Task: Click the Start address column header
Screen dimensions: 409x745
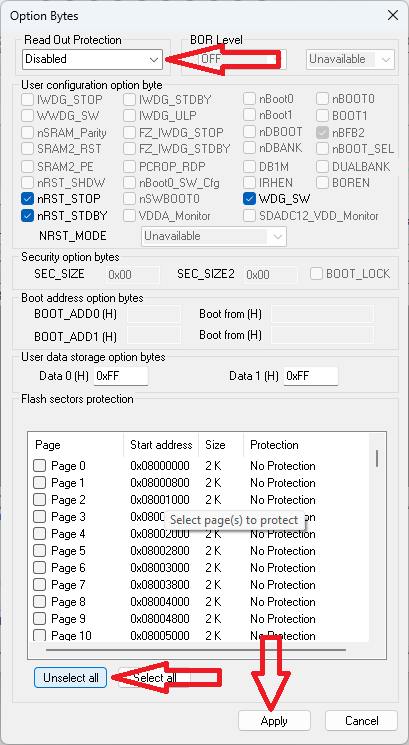Action: (x=161, y=445)
